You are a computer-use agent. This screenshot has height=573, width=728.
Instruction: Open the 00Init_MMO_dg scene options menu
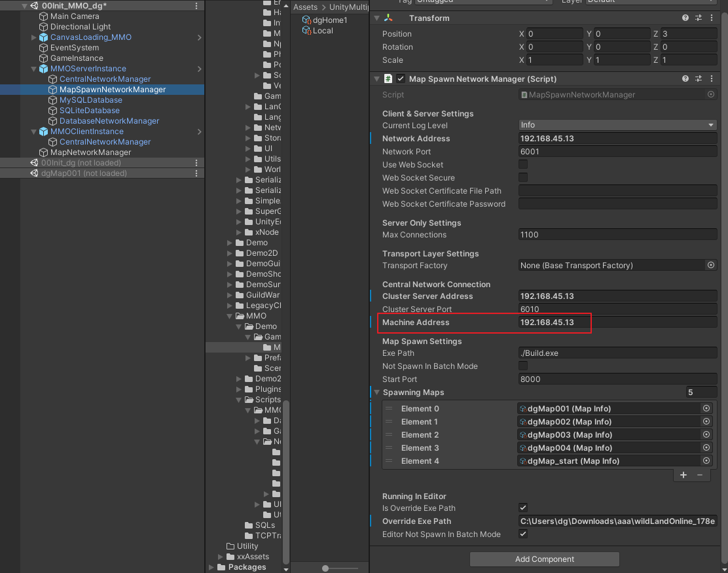(195, 5)
